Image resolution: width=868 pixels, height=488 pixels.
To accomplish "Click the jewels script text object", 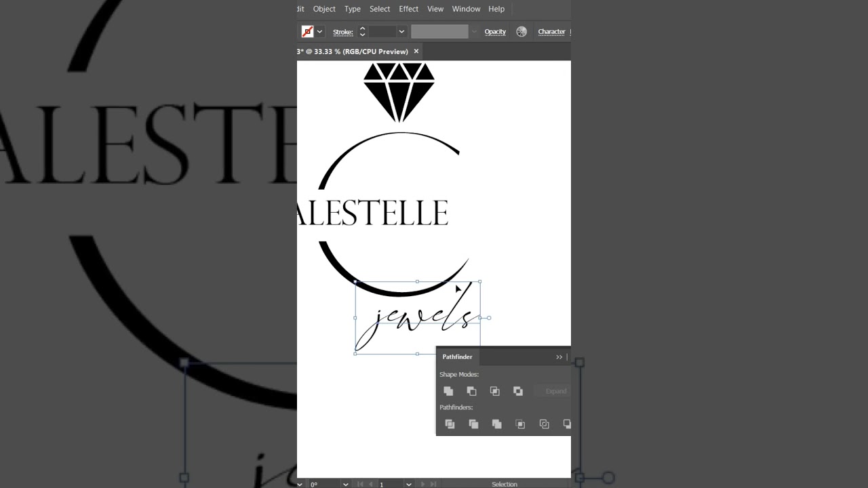I will (x=418, y=317).
